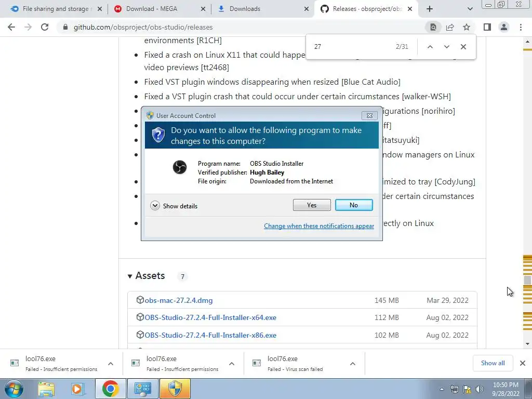Reload the GitHub releases page
The image size is (532, 399).
[x=45, y=27]
